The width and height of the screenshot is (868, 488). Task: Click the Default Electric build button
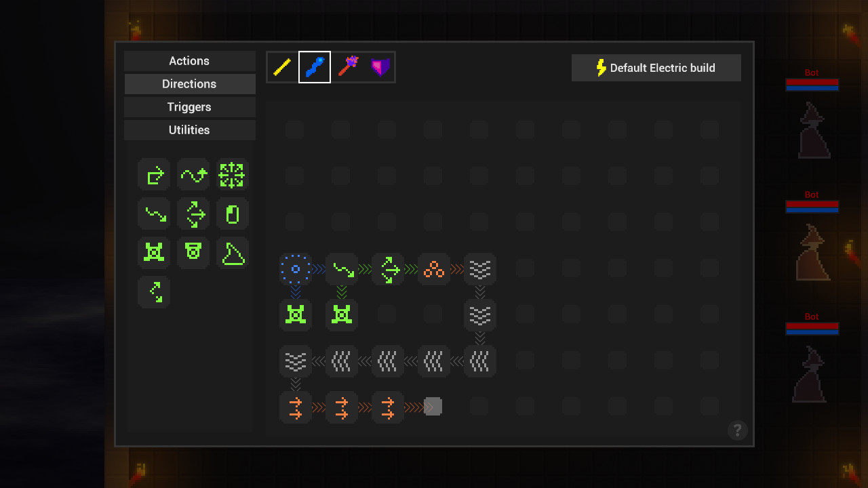(656, 68)
